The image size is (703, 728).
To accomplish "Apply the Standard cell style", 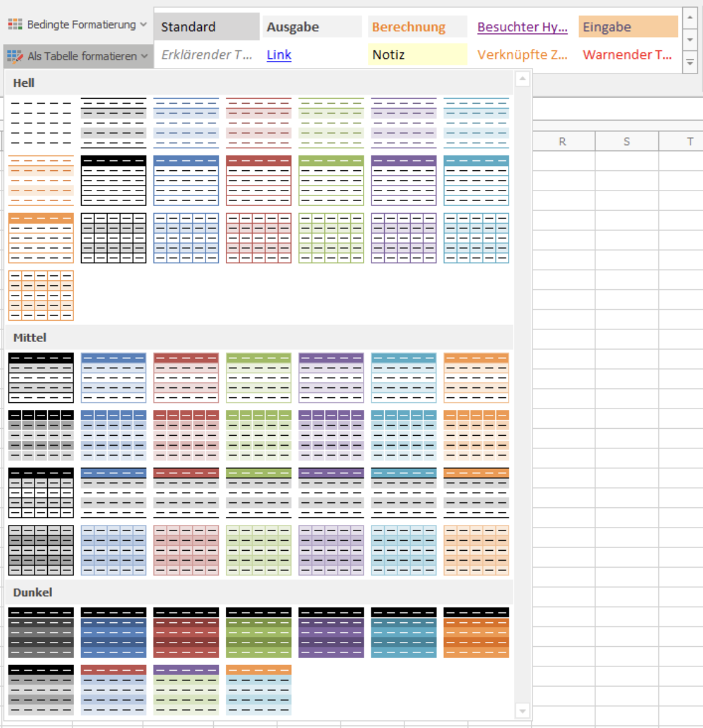I will 207,27.
